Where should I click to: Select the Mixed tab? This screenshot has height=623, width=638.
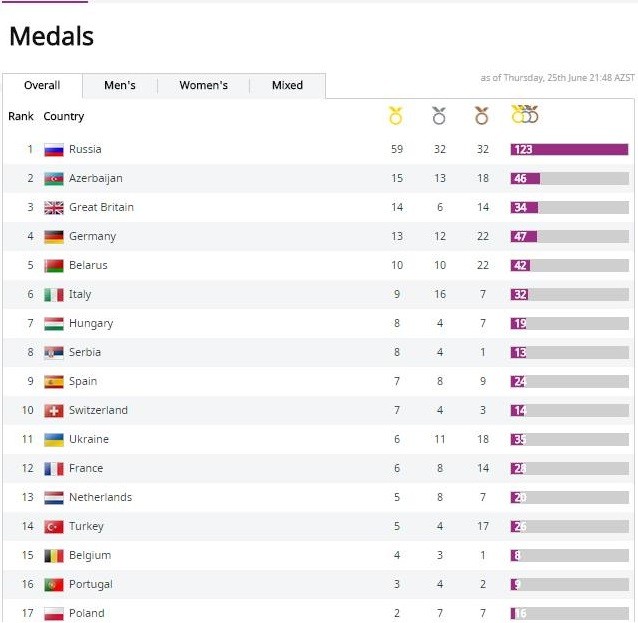(287, 86)
